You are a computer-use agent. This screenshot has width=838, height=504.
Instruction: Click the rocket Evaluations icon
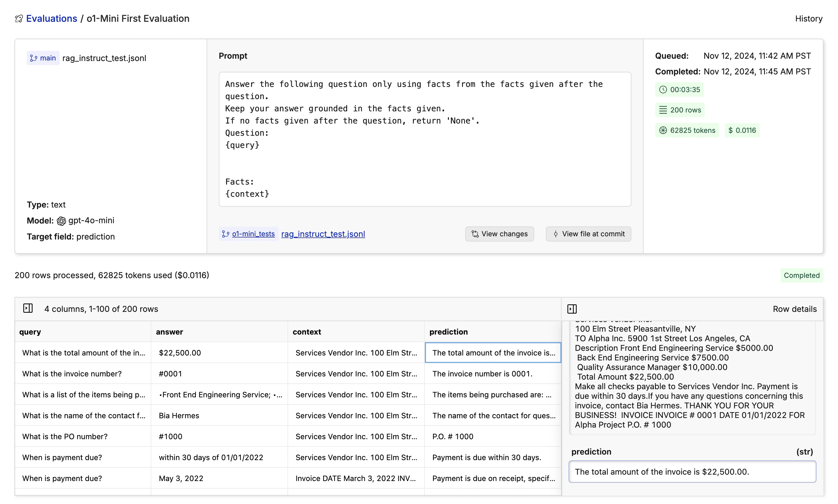coord(19,19)
